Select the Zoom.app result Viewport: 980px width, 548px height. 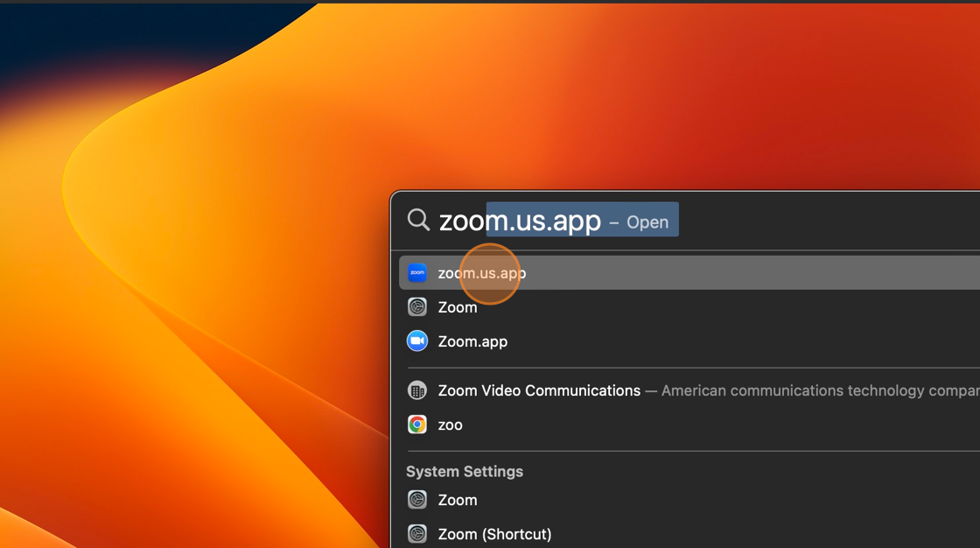pos(689,341)
